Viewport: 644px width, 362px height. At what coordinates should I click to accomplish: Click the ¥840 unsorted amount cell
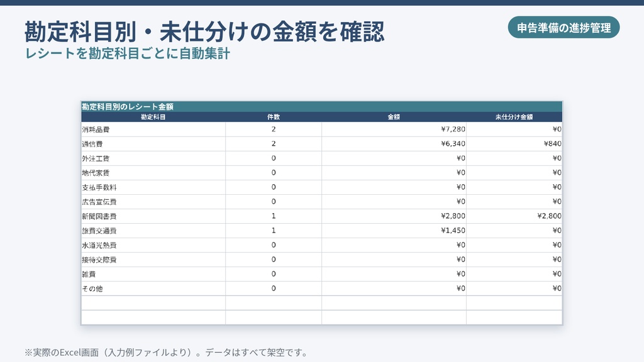pos(514,144)
